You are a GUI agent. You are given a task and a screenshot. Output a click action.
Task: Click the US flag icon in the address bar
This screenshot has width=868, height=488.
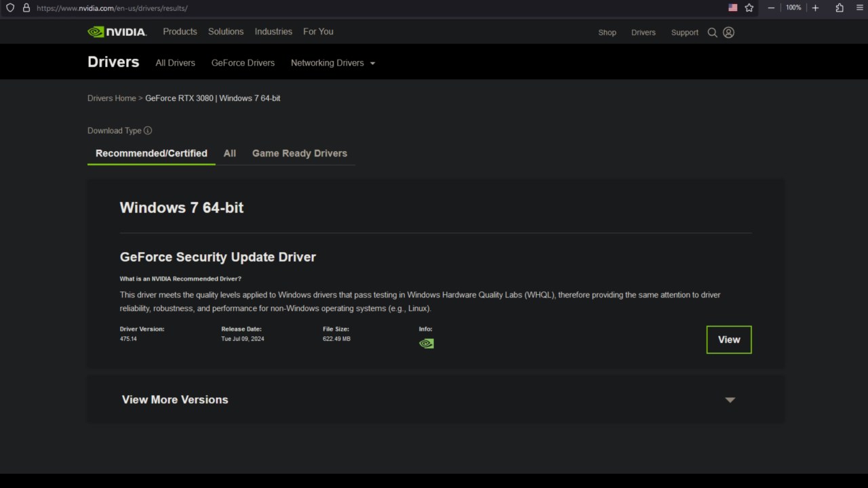[x=732, y=7]
